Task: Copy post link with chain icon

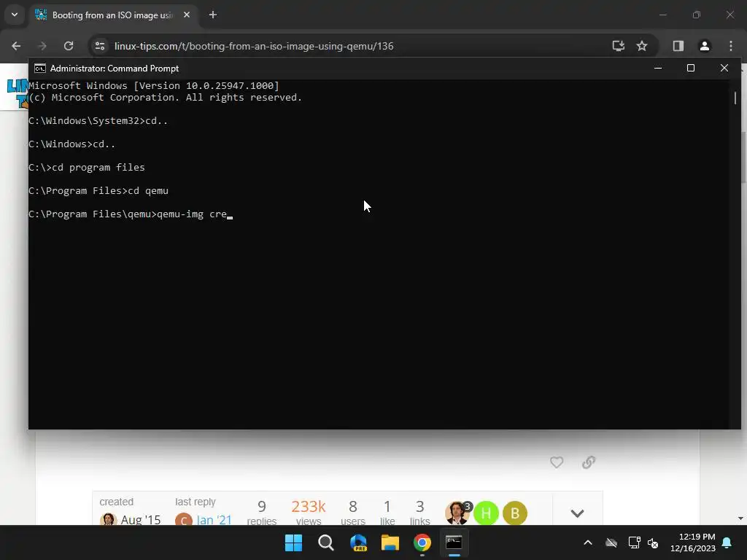Action: tap(589, 462)
